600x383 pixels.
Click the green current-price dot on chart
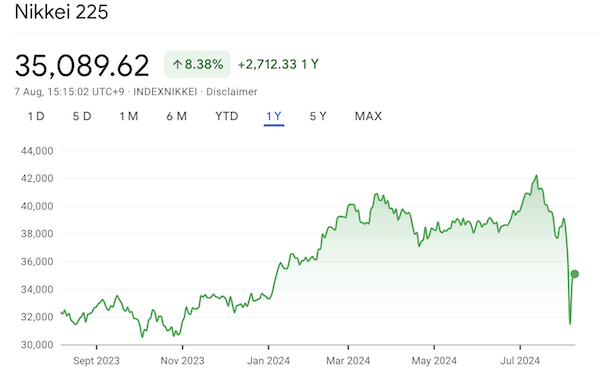tap(574, 274)
